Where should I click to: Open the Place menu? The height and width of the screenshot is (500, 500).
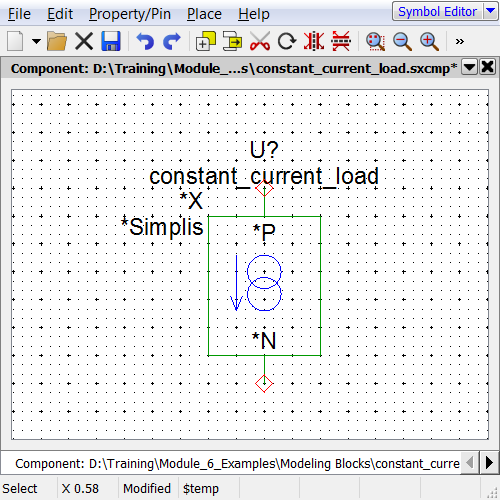click(x=204, y=14)
